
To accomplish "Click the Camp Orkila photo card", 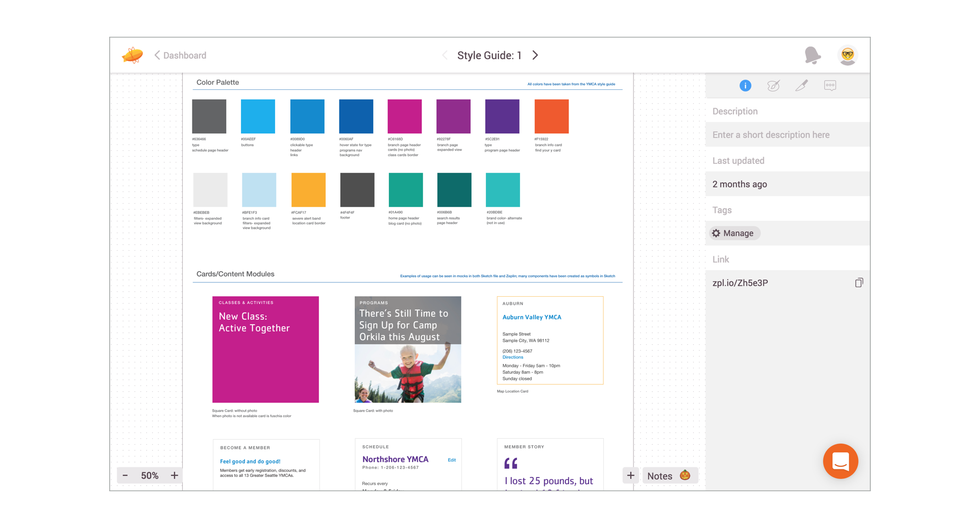I will point(408,350).
